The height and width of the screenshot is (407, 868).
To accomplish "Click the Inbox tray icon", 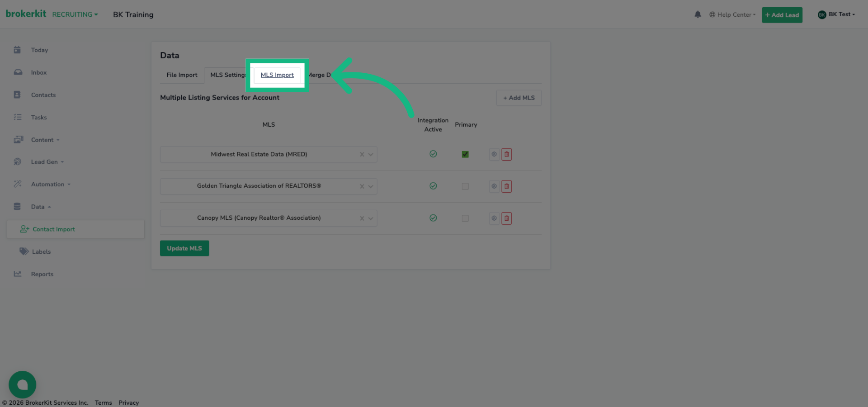I will click(x=18, y=72).
